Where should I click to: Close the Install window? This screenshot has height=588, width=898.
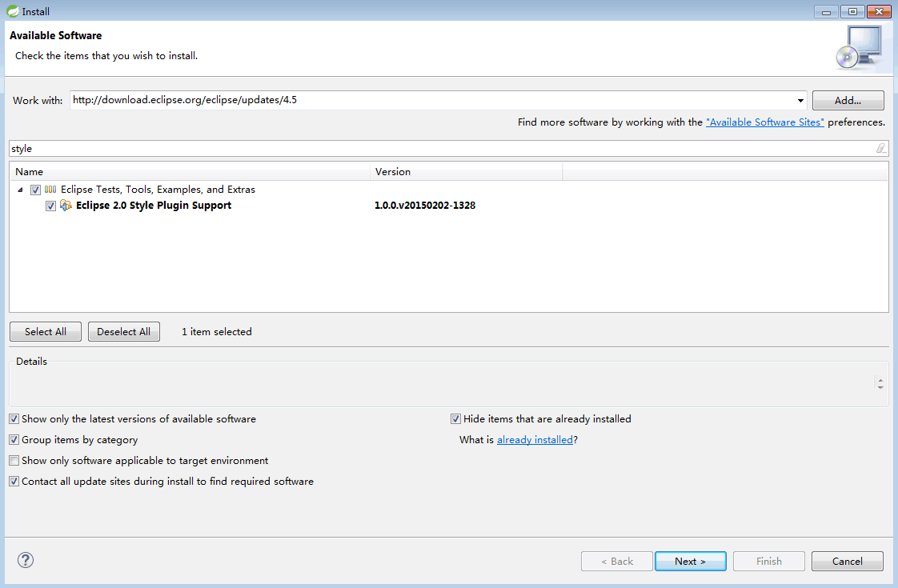pos(879,11)
